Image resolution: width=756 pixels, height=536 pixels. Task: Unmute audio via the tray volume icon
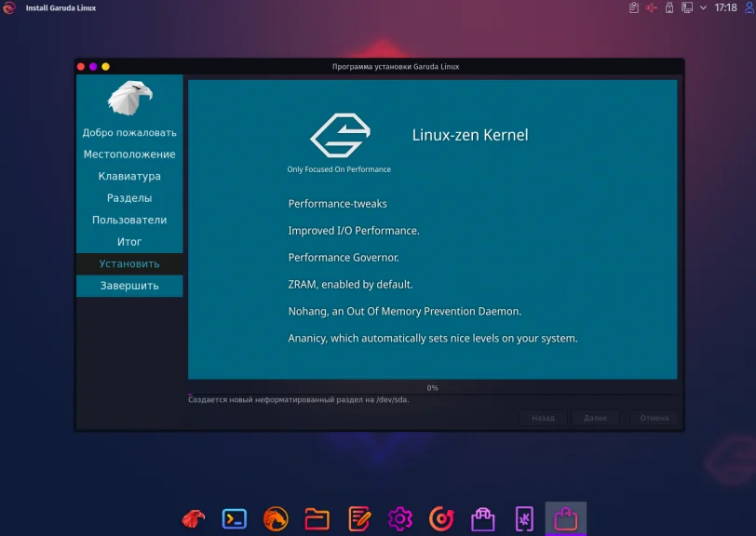click(653, 7)
